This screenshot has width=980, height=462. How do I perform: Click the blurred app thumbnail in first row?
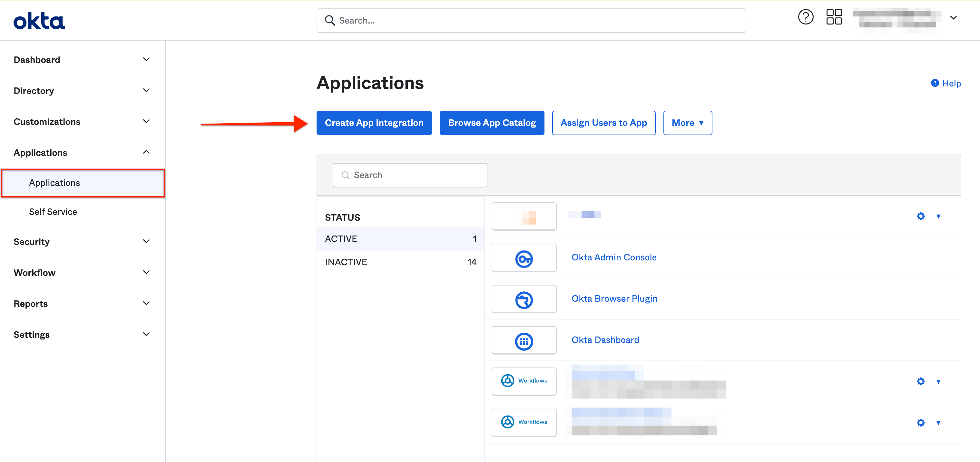(x=524, y=217)
